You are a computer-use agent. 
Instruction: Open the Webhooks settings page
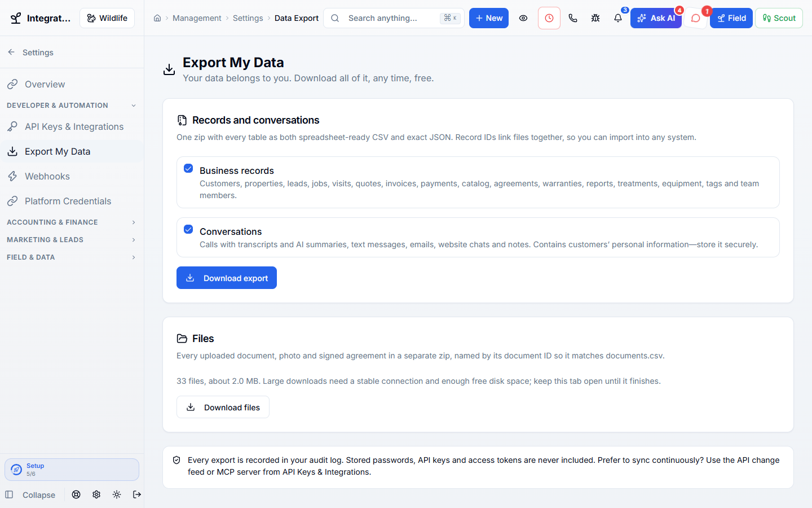click(x=72, y=176)
